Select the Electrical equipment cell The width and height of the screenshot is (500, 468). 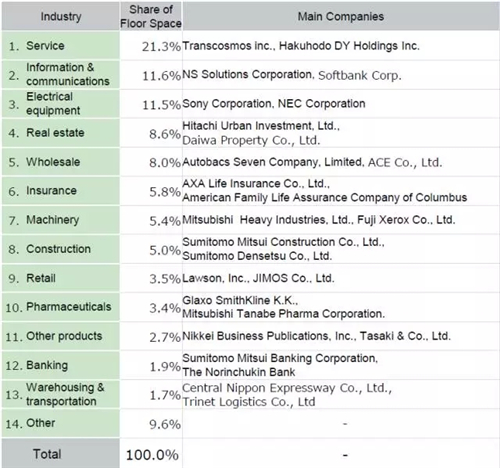(x=61, y=103)
